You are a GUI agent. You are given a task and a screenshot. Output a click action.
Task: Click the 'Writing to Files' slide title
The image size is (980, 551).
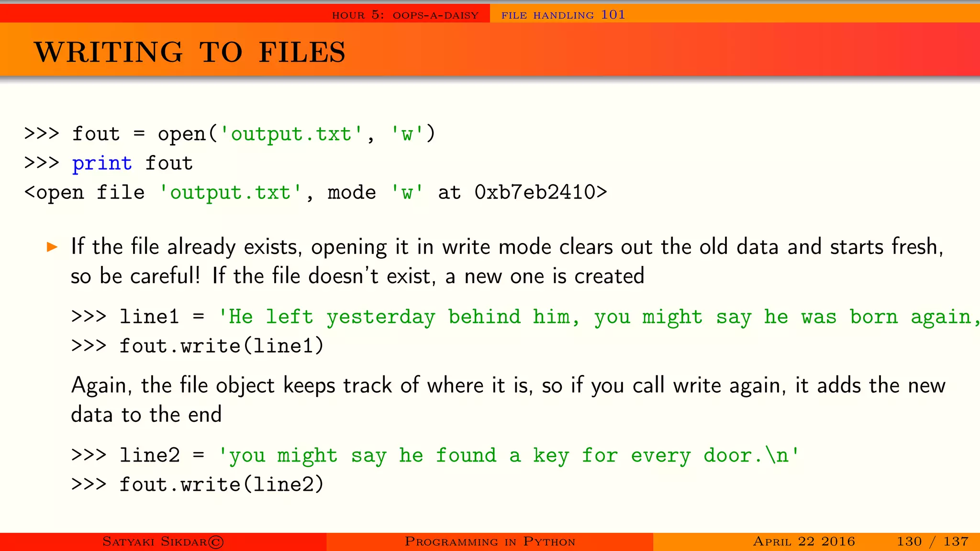coord(189,52)
